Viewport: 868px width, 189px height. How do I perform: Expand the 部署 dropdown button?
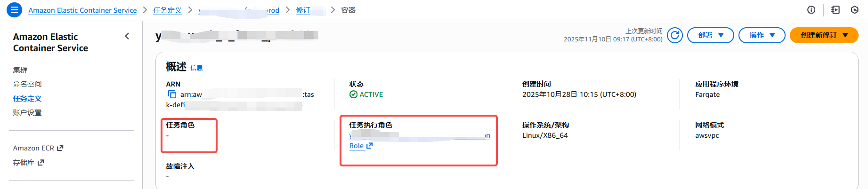(710, 35)
